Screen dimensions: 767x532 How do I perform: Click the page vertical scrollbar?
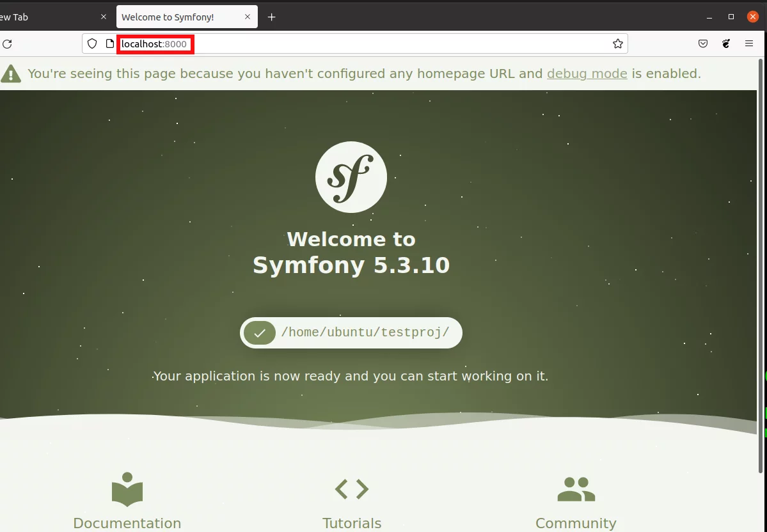click(761, 265)
